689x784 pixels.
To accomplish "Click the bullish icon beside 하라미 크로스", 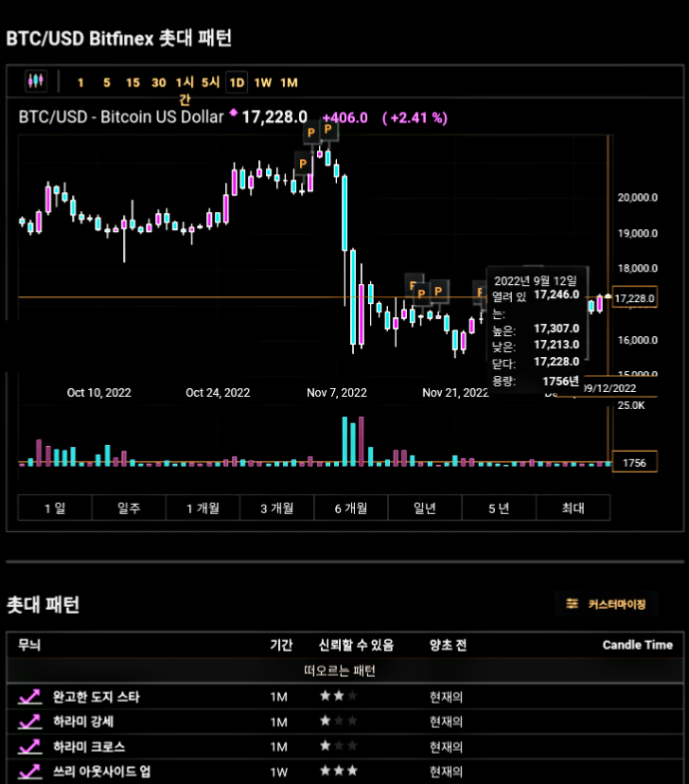I will 29,746.
